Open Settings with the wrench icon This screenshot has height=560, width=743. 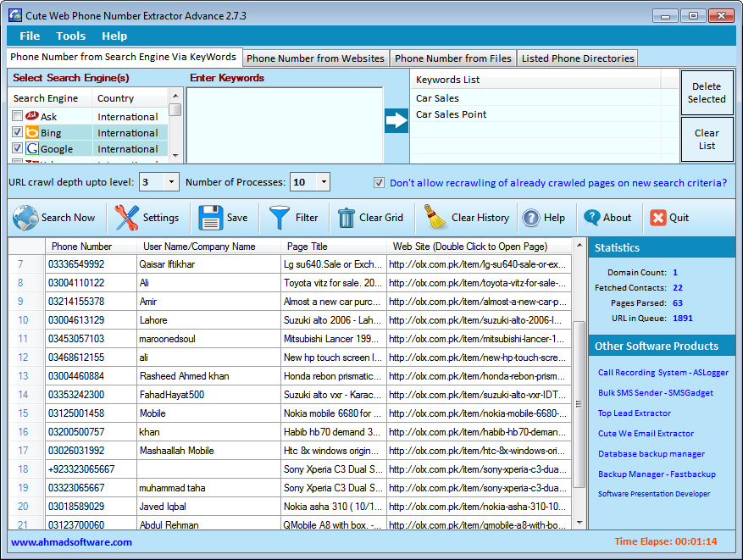(x=127, y=218)
